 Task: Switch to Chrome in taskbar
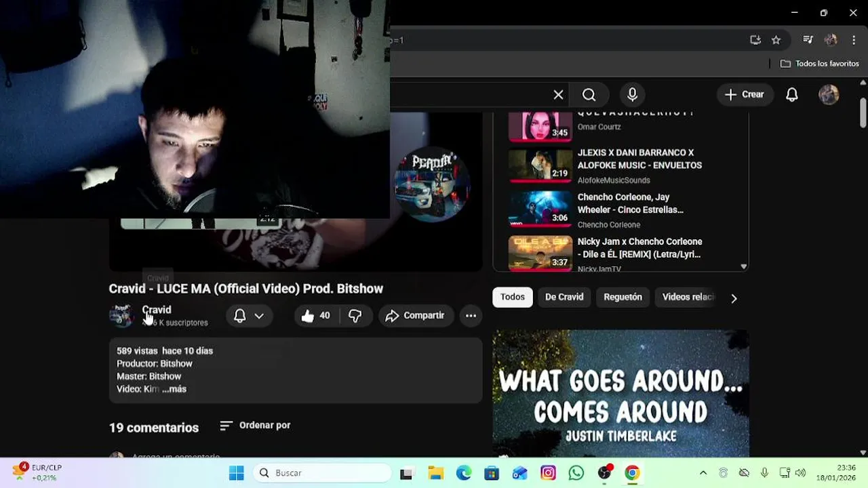[632, 473]
